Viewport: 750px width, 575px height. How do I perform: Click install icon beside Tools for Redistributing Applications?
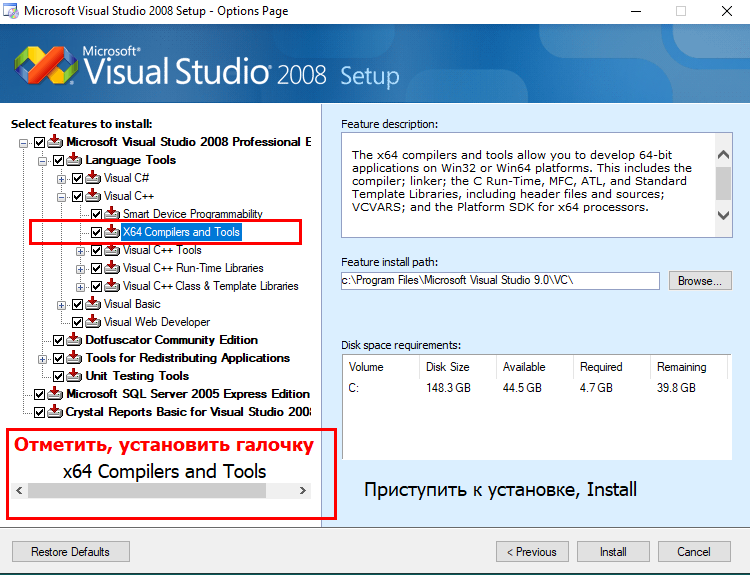pos(74,358)
